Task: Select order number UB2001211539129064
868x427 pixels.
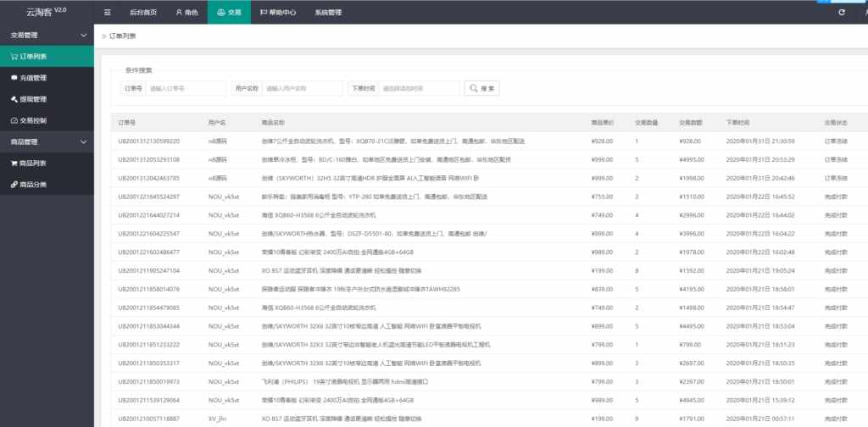Action: [x=148, y=401]
